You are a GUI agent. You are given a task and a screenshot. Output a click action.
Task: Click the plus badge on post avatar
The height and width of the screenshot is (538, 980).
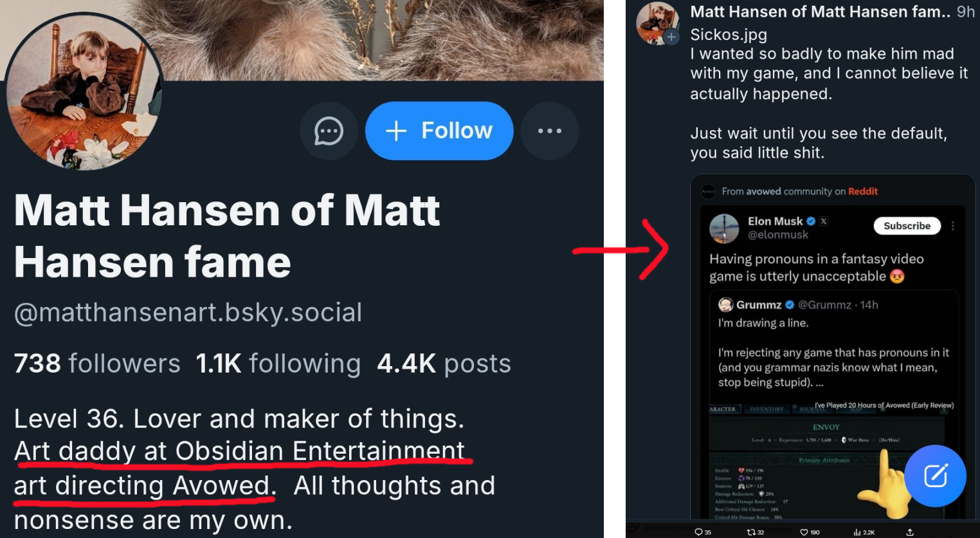[671, 37]
